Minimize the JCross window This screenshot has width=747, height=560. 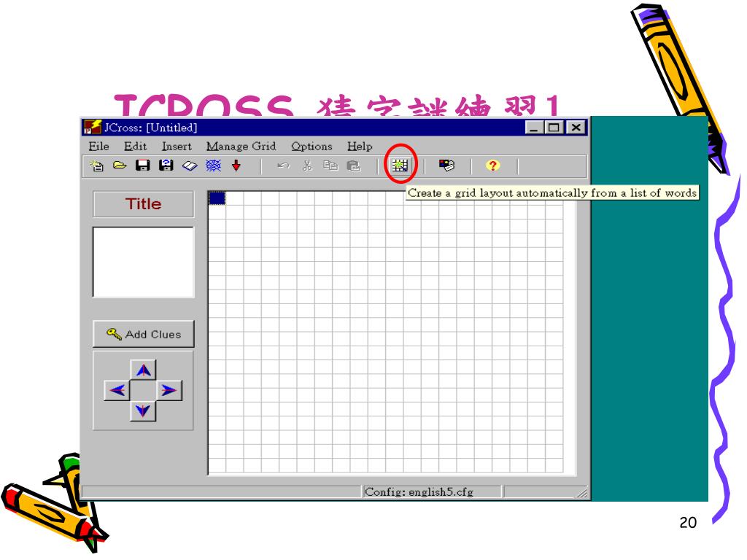pos(534,128)
